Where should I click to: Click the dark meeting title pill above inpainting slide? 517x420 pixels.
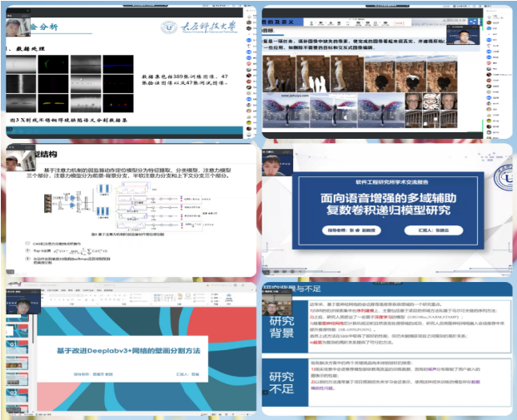[387, 6]
